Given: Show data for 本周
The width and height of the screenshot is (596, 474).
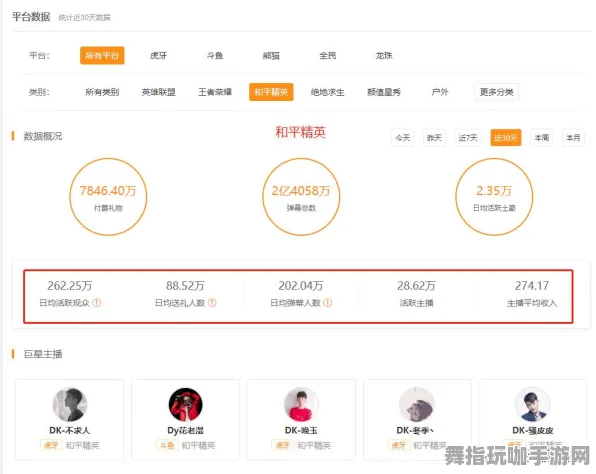Looking at the screenshot, I should point(542,138).
